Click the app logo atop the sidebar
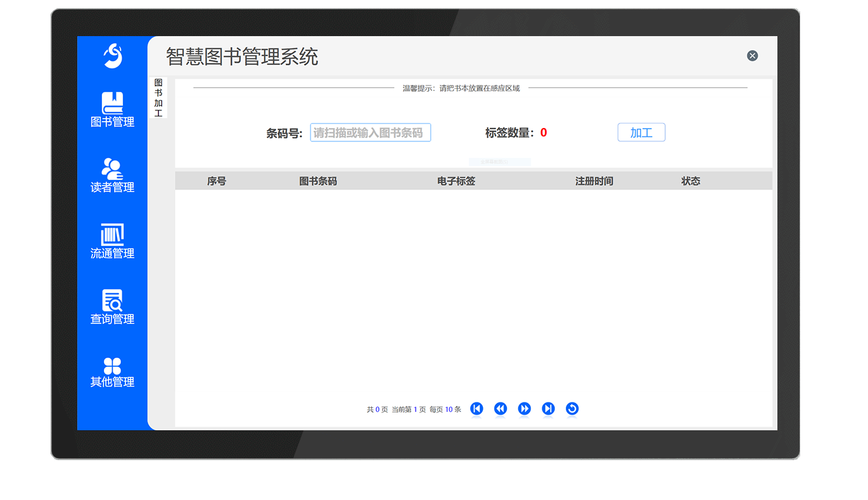 click(113, 56)
